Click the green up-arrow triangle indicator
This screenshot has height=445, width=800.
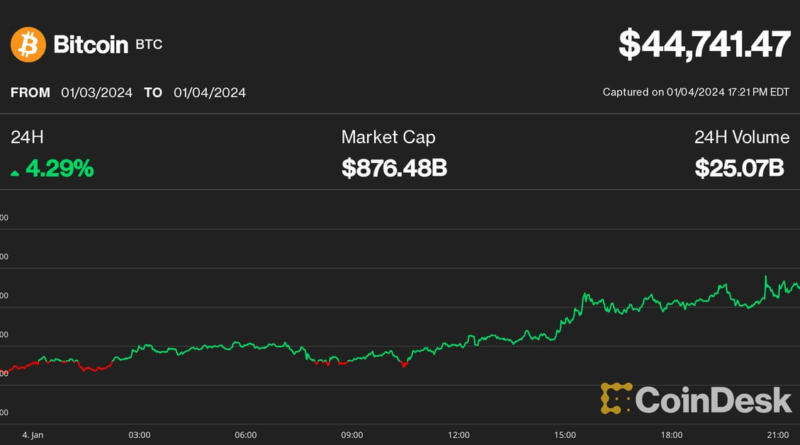15,172
